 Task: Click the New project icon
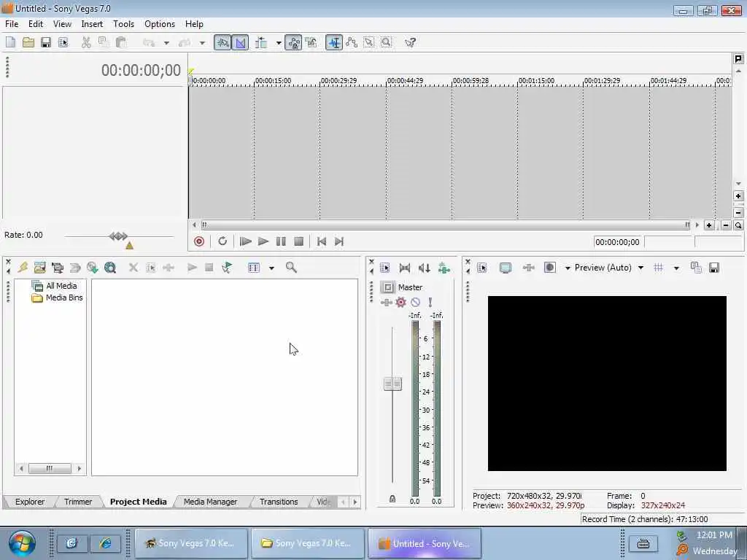pos(10,42)
